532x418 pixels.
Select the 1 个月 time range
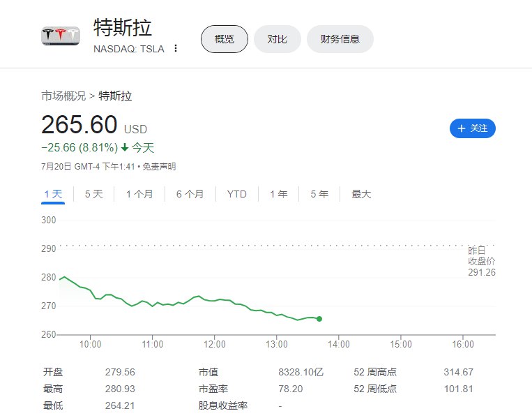point(139,194)
